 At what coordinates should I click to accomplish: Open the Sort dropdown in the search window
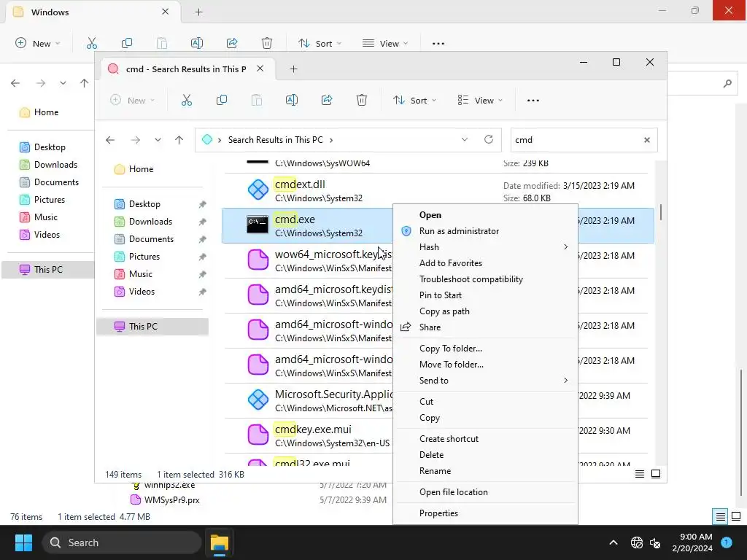(414, 101)
